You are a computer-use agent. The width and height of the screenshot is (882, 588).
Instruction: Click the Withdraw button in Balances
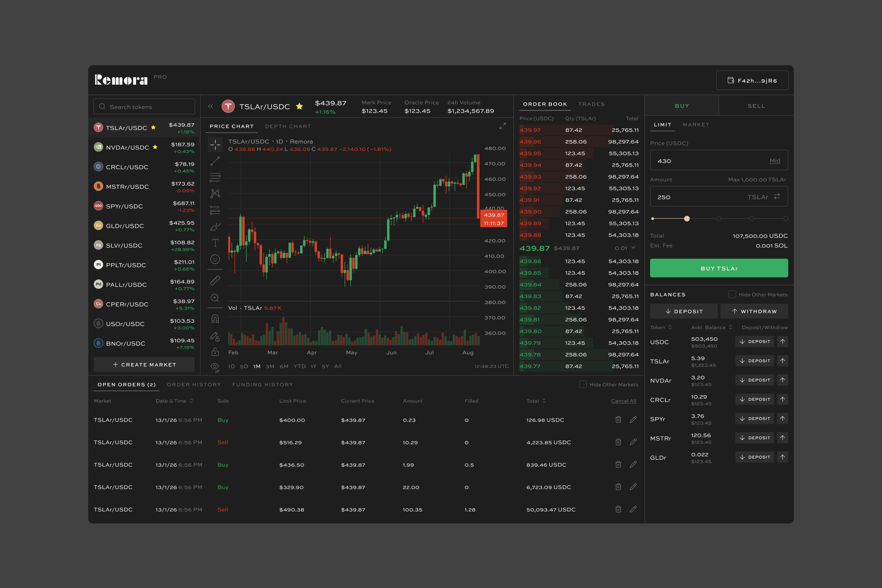tap(754, 311)
